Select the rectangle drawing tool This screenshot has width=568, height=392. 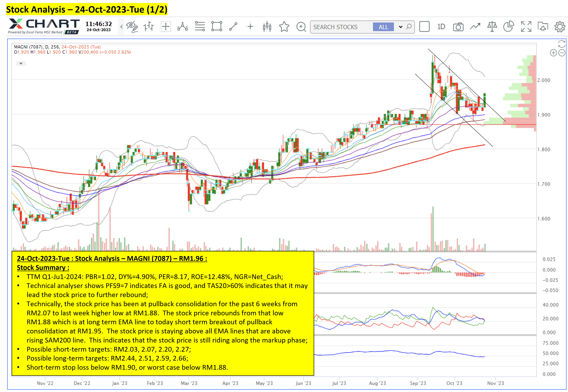[216, 27]
